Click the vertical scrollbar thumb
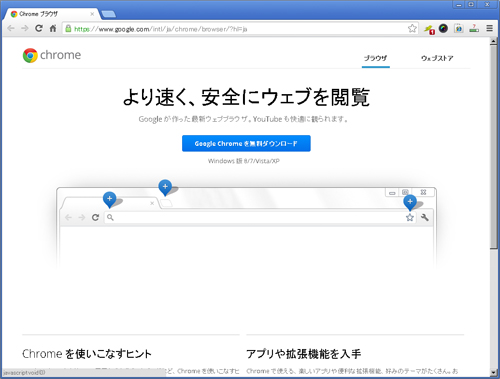The height and width of the screenshot is (379, 500). click(x=493, y=147)
